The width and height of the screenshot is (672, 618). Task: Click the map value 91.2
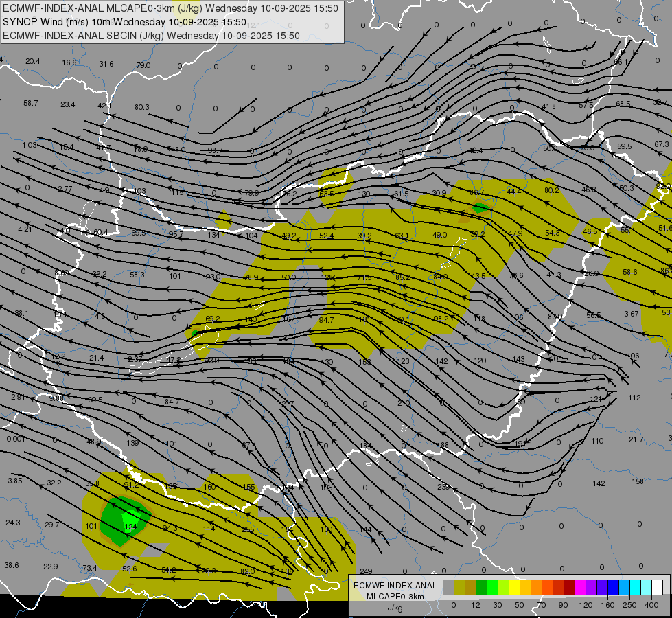[x=131, y=485]
